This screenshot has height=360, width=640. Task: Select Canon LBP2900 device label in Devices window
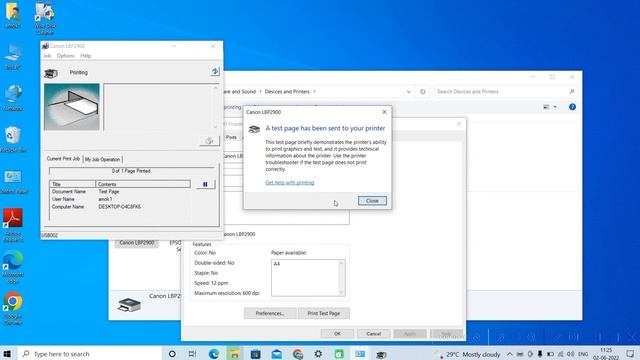coord(137,242)
